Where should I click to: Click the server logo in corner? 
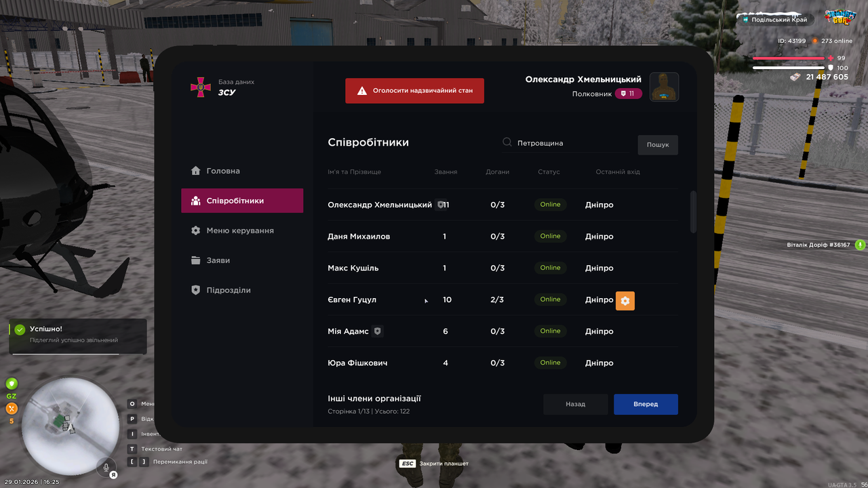pyautogui.click(x=840, y=16)
